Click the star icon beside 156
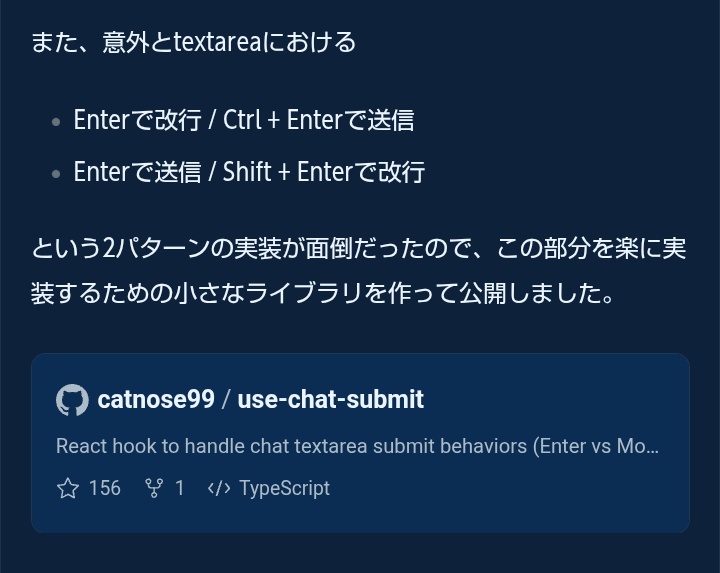This screenshot has height=573, width=720. (x=68, y=488)
